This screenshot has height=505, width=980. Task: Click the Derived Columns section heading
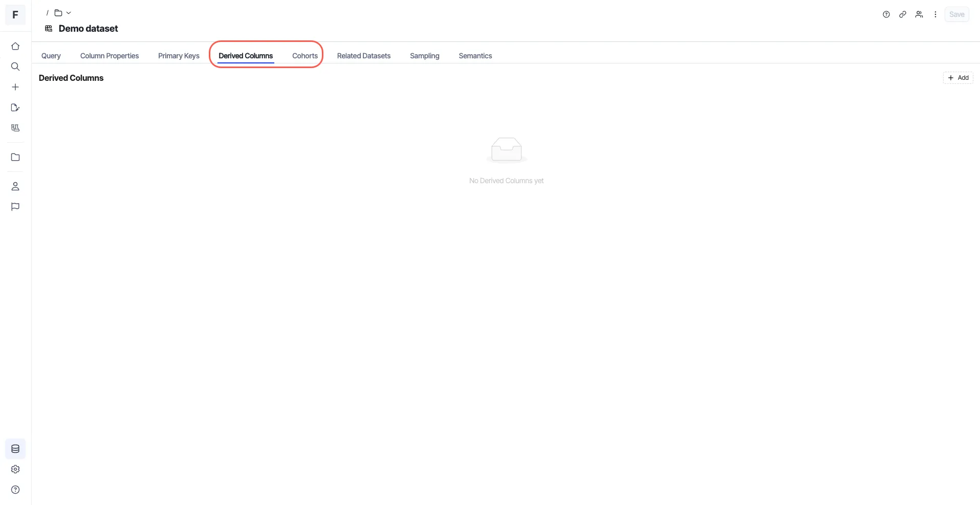click(71, 78)
